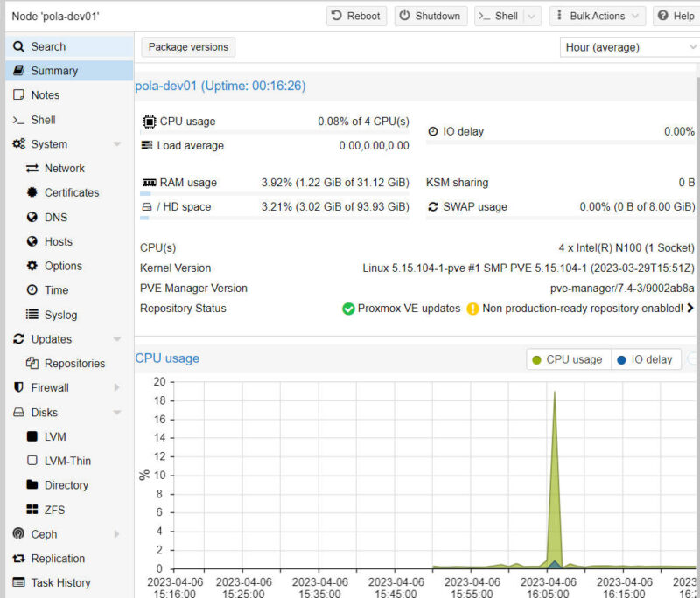The height and width of the screenshot is (598, 700).
Task: Click the Firewall shield icon
Action: 18,387
